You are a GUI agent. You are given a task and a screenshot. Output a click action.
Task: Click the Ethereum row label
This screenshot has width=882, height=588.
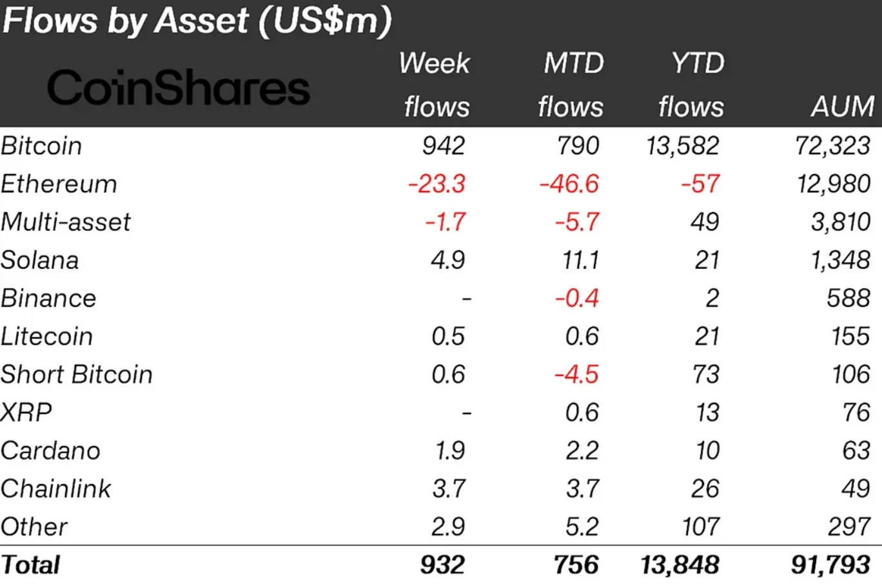[59, 184]
